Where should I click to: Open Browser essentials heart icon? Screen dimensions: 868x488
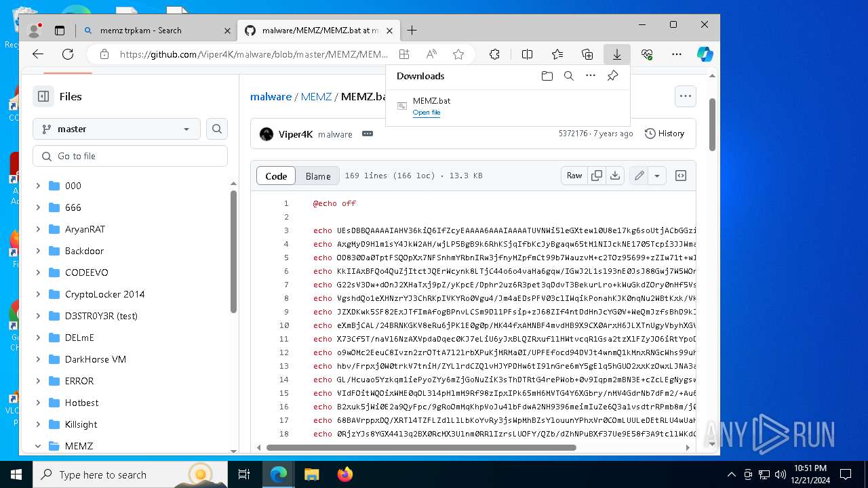coord(647,54)
